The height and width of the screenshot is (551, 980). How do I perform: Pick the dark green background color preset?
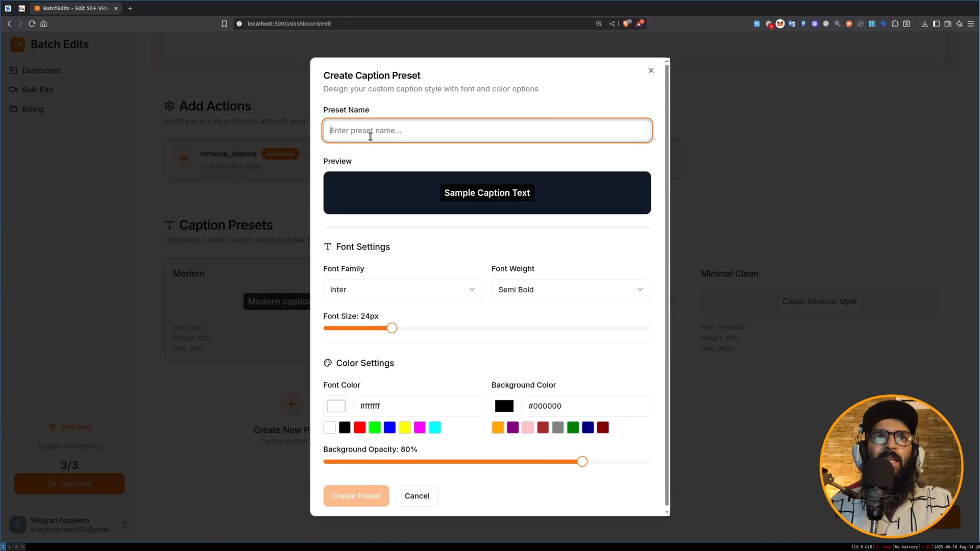point(573,428)
